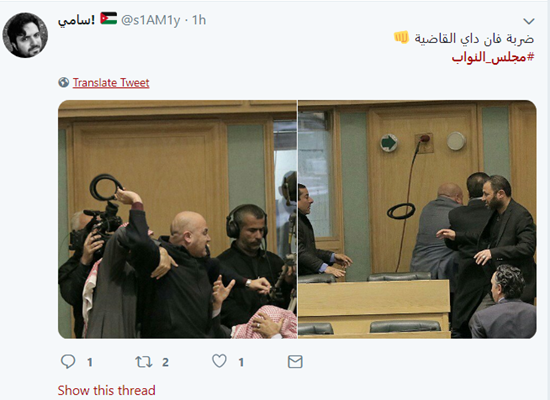Expand the tweet options chevron menu
550x400 pixels.
[x=529, y=21]
